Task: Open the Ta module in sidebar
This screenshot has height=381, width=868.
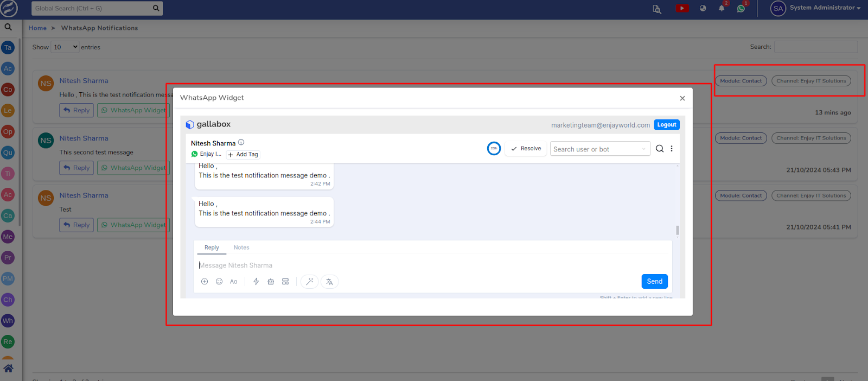Action: 8,48
